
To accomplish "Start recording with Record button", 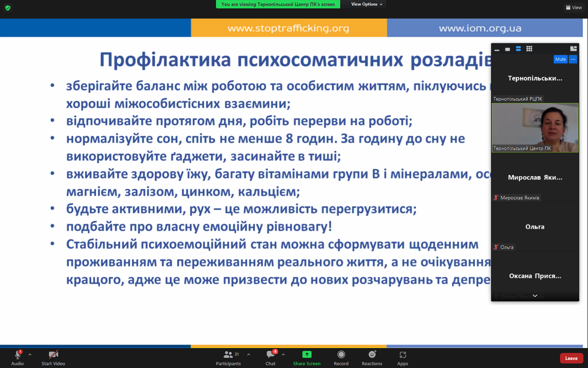I will 341,358.
